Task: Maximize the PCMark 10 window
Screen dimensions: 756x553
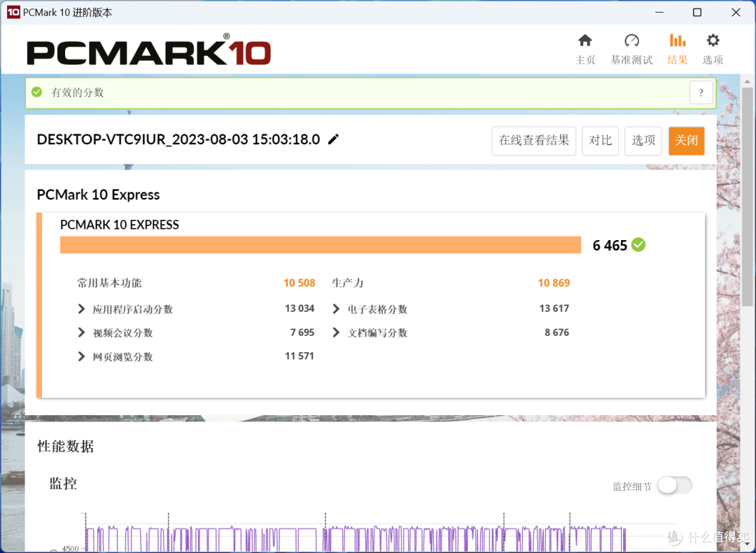Action: (x=697, y=12)
